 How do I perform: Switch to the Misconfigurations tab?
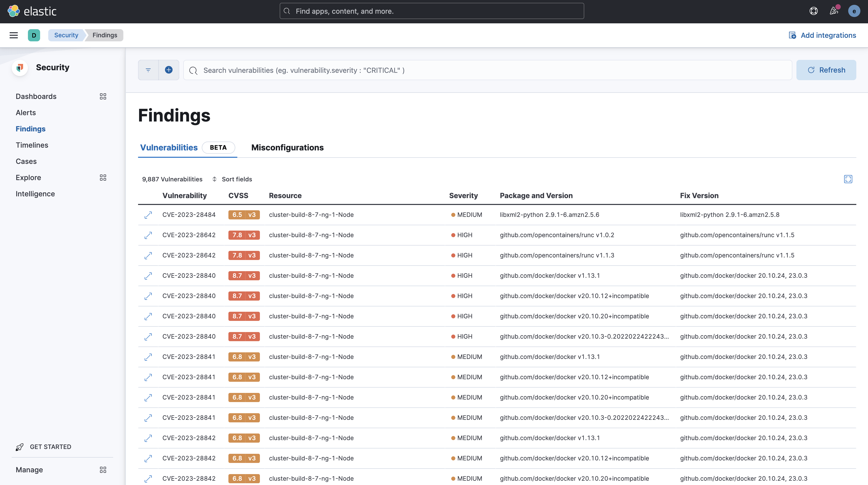pyautogui.click(x=287, y=148)
